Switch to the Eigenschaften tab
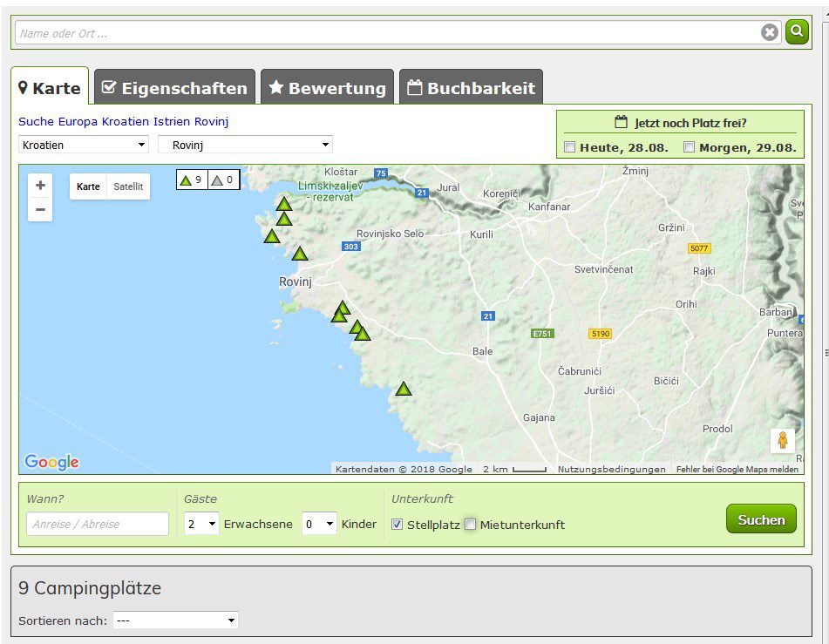The height and width of the screenshot is (644, 829). point(174,88)
